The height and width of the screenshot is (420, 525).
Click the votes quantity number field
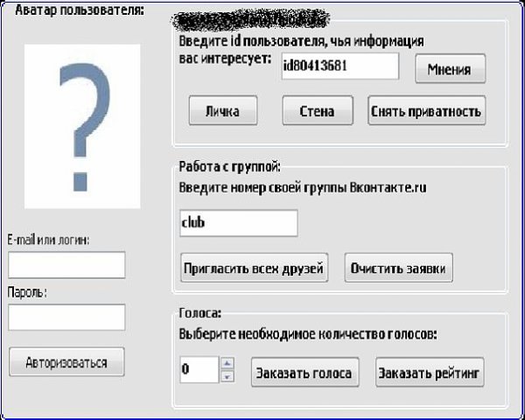point(198,369)
